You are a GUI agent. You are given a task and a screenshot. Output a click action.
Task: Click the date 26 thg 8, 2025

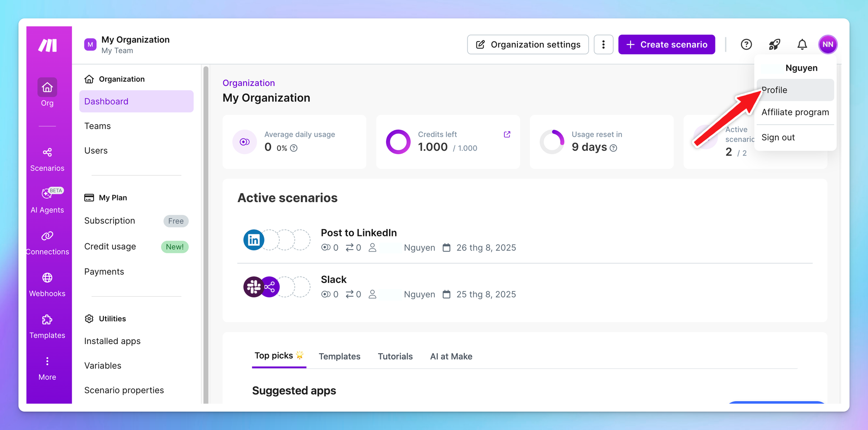[x=486, y=247]
